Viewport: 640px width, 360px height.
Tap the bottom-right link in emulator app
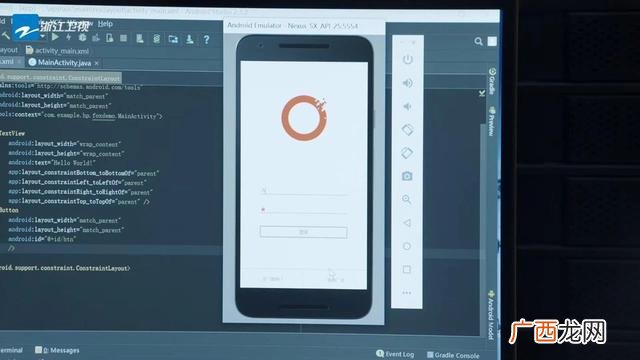(x=336, y=280)
